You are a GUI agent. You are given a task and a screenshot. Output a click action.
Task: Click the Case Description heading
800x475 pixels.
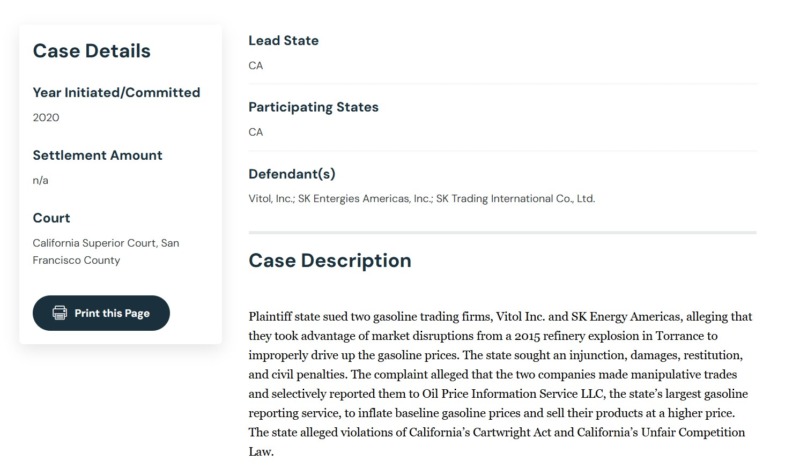click(330, 261)
